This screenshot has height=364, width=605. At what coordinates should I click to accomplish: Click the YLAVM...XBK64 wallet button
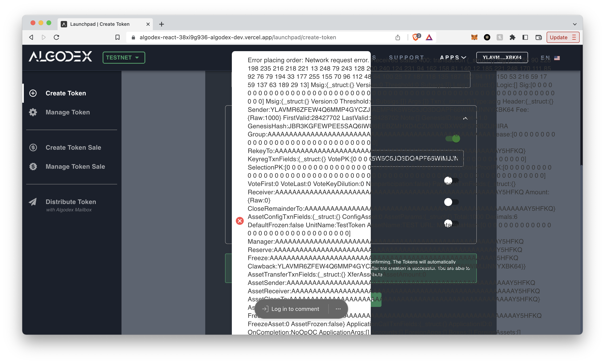pyautogui.click(x=502, y=57)
